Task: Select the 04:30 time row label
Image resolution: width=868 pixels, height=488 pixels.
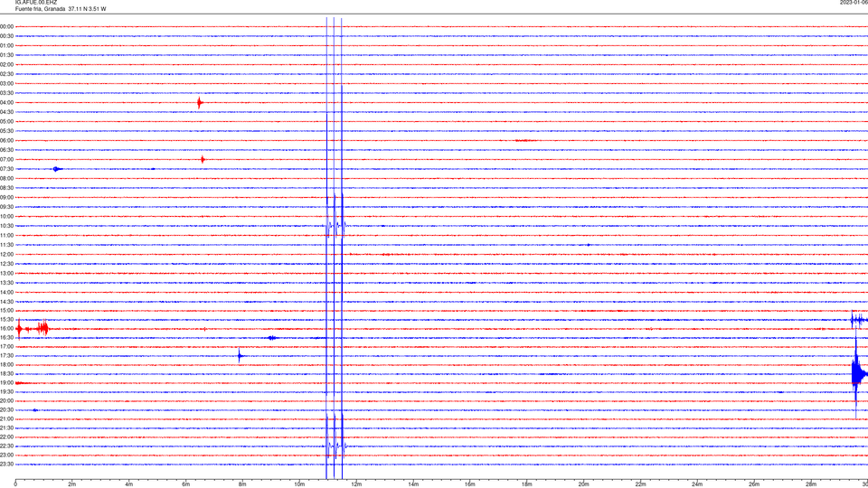Action: (6, 112)
